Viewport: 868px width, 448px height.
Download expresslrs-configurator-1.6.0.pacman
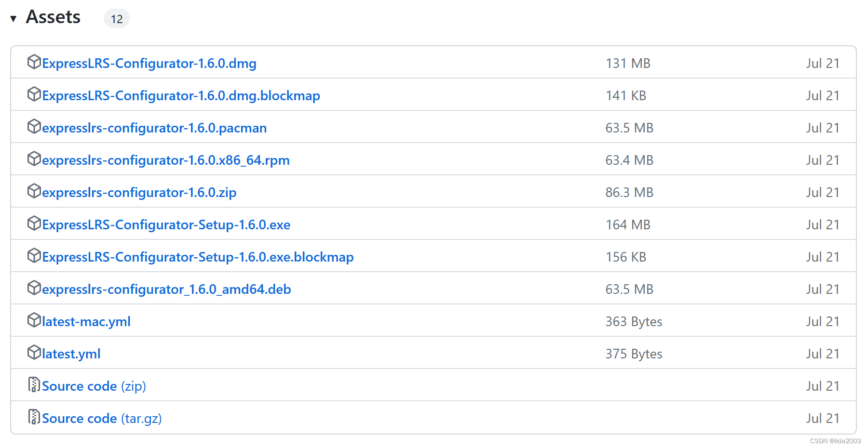click(x=154, y=128)
